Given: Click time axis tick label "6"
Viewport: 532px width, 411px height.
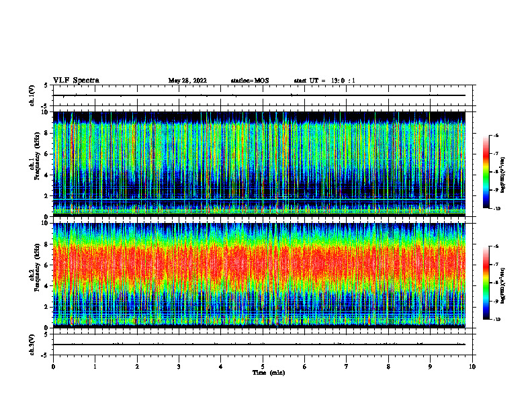Looking at the screenshot, I should (305, 367).
